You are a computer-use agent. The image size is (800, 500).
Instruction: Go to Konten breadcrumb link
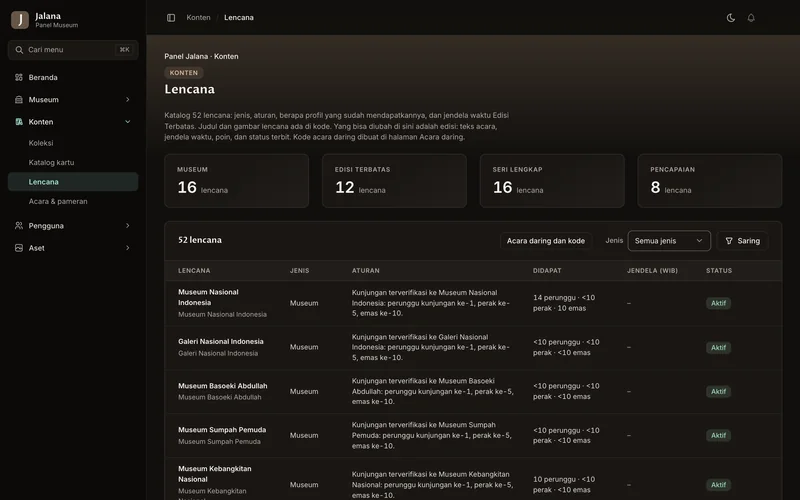click(x=198, y=17)
